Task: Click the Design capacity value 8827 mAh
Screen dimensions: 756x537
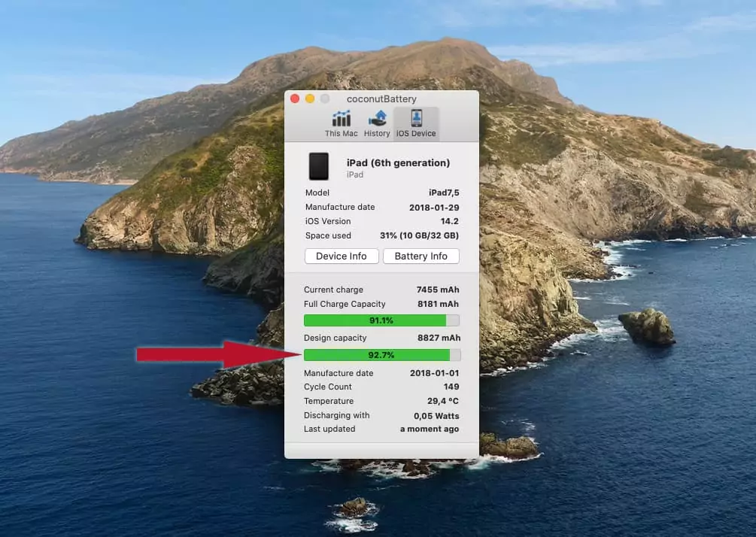Action: click(x=439, y=338)
